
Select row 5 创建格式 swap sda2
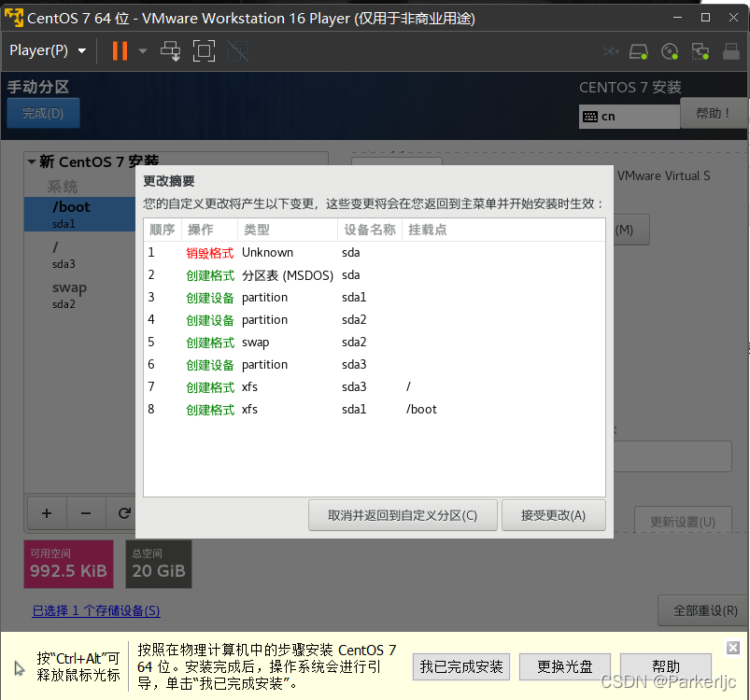pos(375,343)
